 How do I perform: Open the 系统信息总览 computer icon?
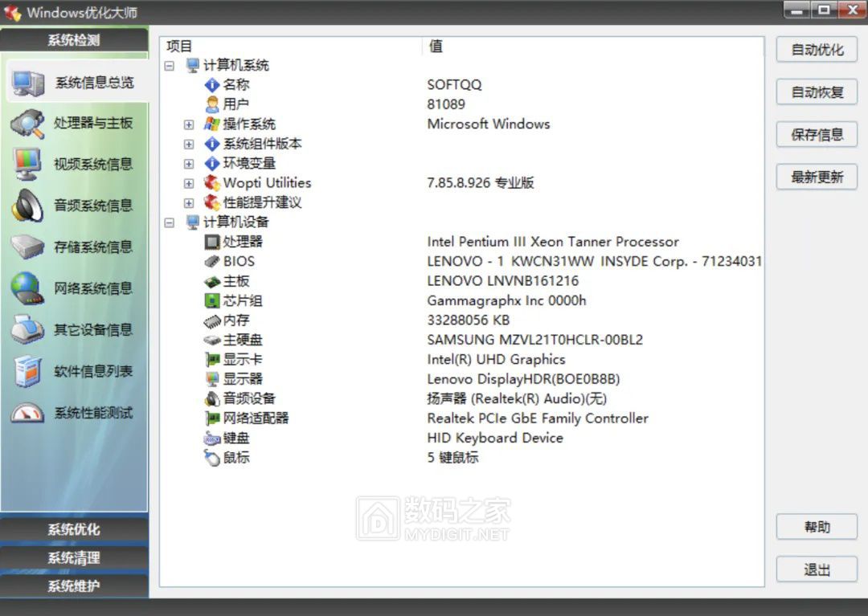click(27, 83)
